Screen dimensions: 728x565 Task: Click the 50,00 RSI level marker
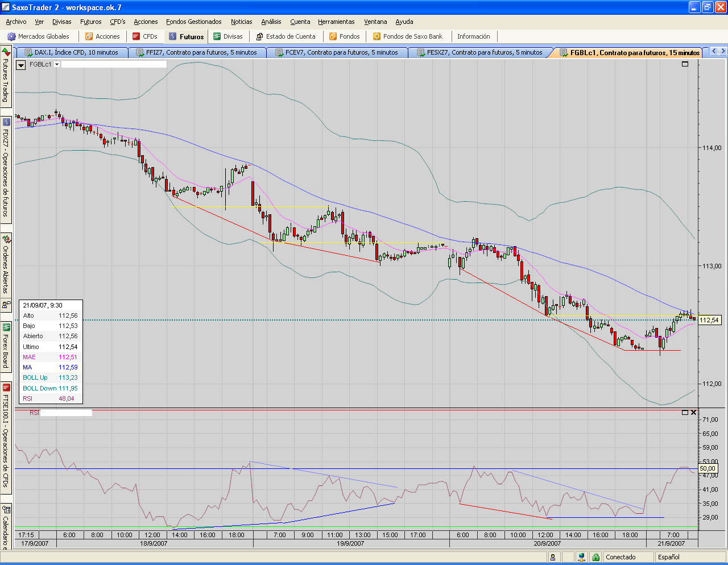pyautogui.click(x=708, y=468)
